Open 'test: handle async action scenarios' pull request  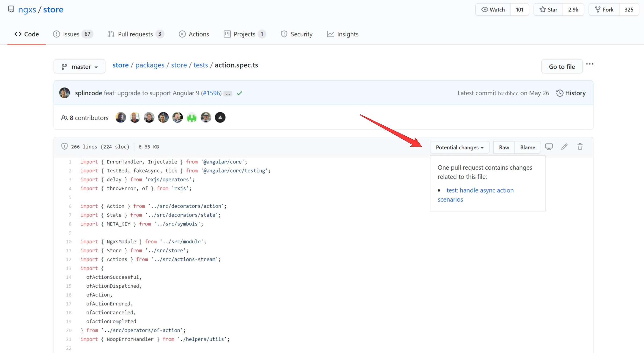pos(475,195)
